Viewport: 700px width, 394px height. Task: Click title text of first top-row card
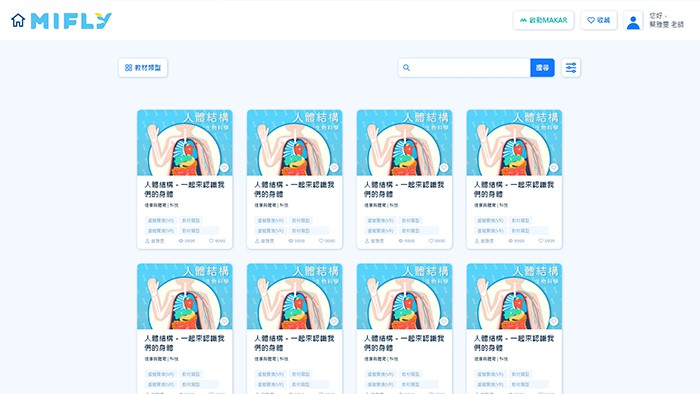pos(184,189)
